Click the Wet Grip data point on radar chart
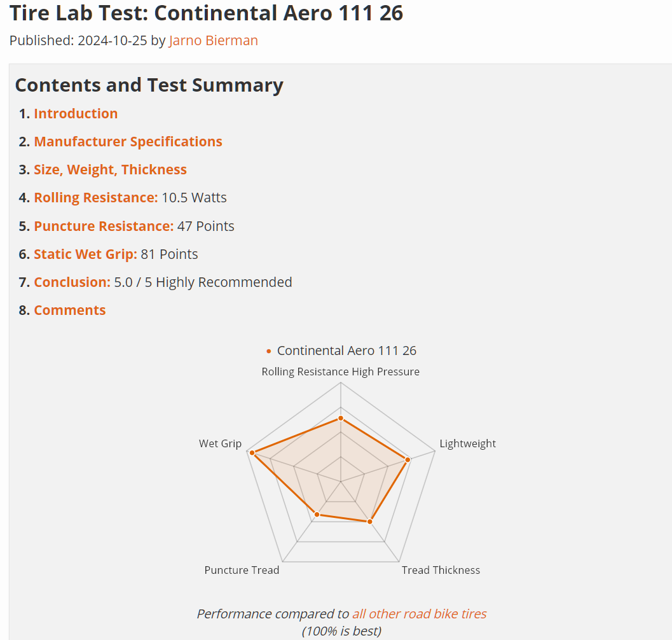The width and height of the screenshot is (672, 640). click(x=252, y=453)
